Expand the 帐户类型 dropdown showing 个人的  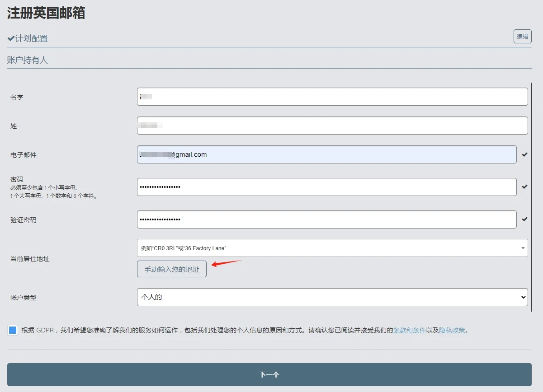pos(332,297)
